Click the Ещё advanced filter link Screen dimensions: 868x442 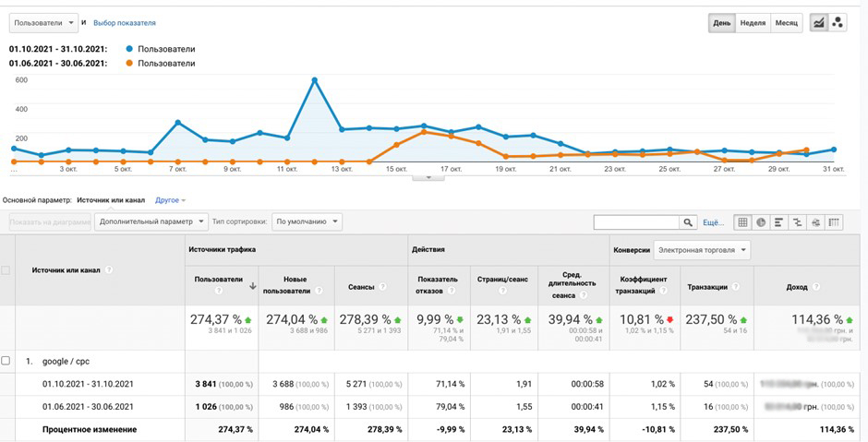pyautogui.click(x=713, y=222)
